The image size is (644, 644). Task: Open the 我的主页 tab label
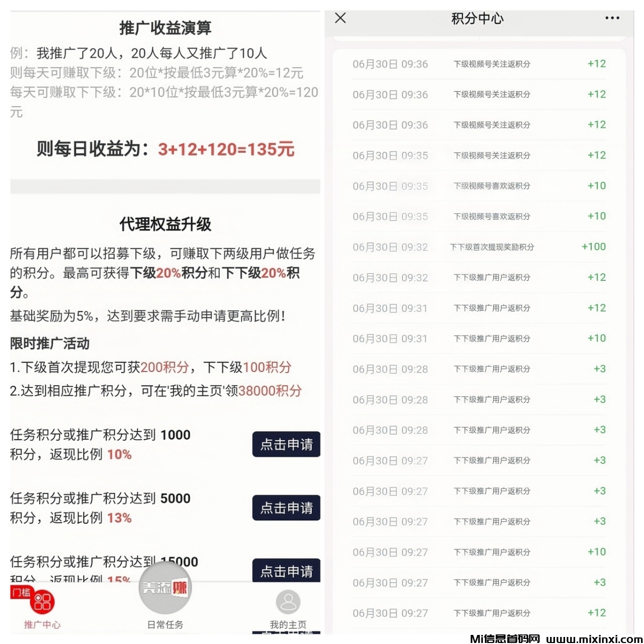[x=288, y=625]
